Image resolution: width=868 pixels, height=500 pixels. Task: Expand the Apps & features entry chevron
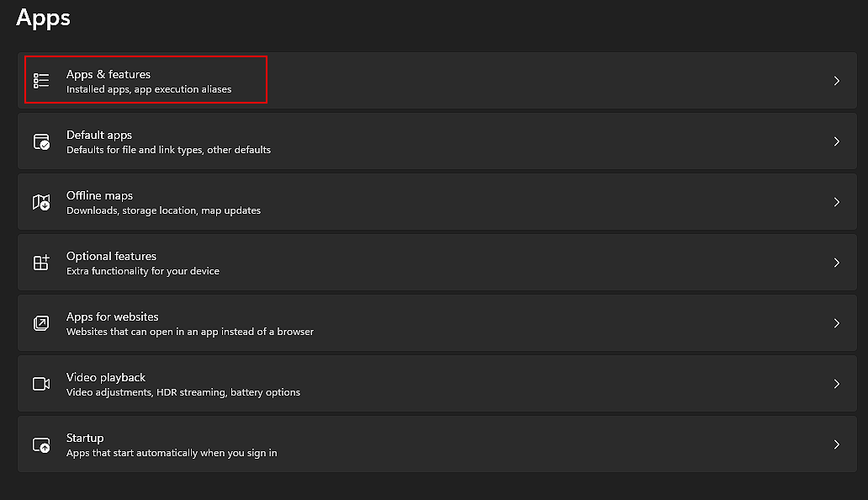coord(836,80)
